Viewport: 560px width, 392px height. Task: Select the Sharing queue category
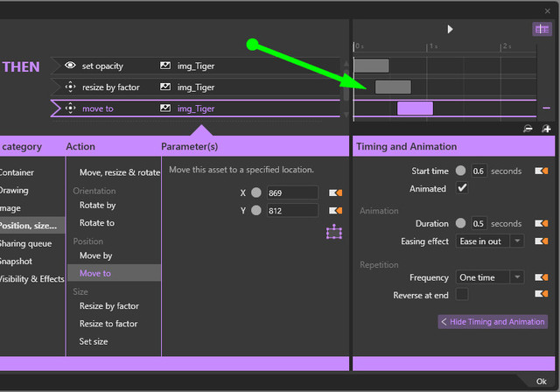(x=25, y=243)
